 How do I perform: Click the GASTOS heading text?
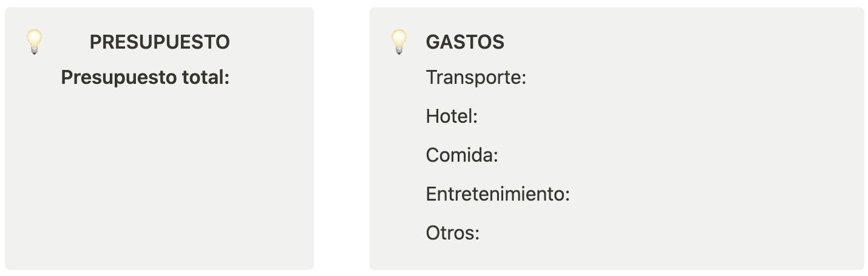click(x=465, y=42)
